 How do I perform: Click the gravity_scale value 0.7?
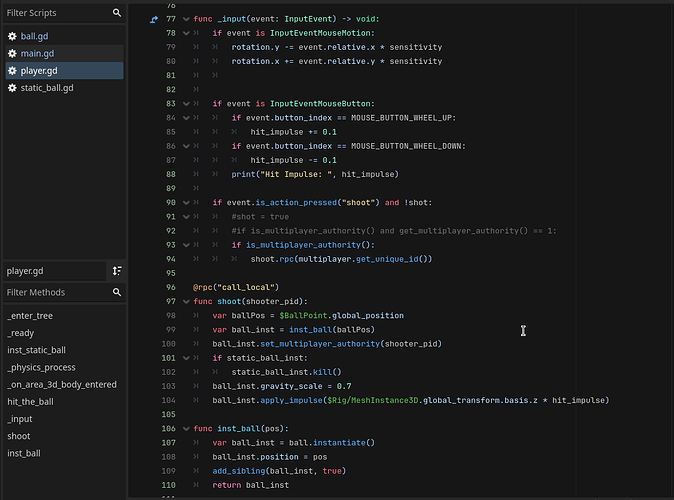click(x=344, y=386)
